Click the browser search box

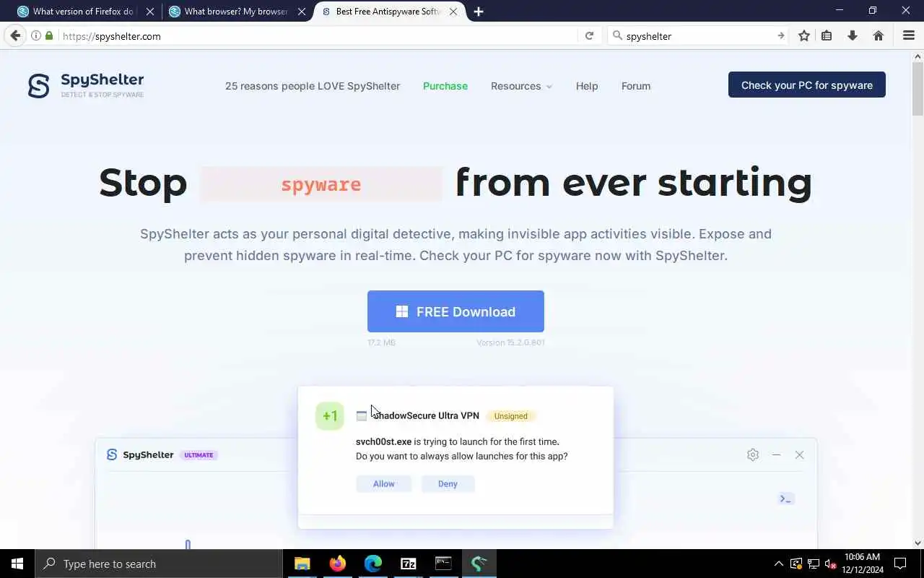tap(697, 35)
